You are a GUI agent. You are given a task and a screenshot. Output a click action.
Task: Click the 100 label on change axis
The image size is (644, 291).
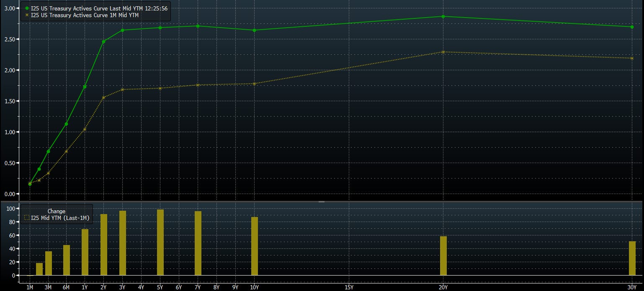point(11,209)
